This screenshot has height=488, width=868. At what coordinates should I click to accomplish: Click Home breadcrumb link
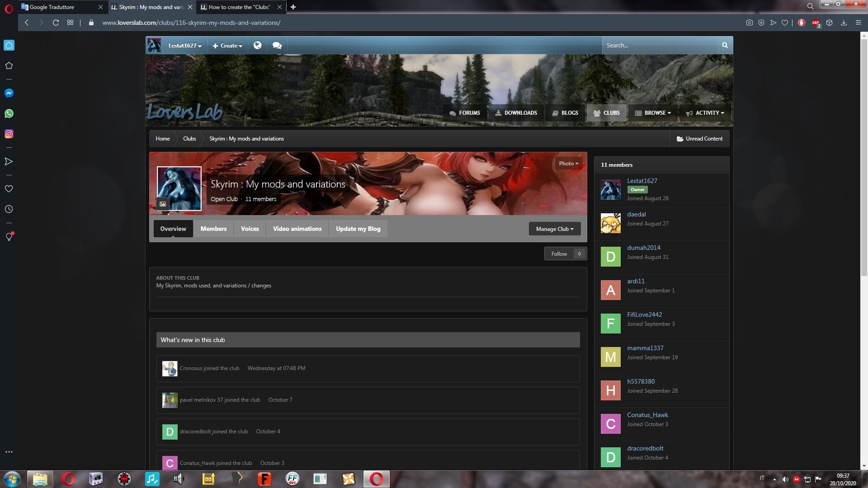click(163, 139)
